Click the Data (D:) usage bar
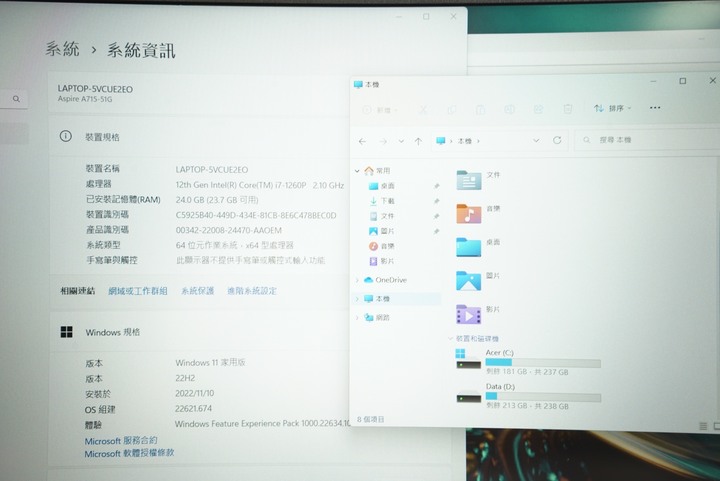 pos(543,397)
